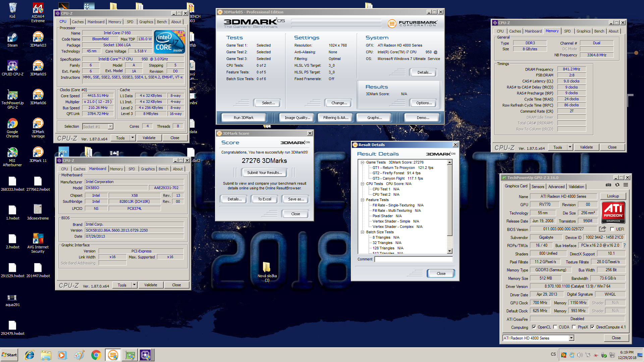Share the BIOS version in GPU-Z
The image size is (644, 362).
click(x=602, y=229)
